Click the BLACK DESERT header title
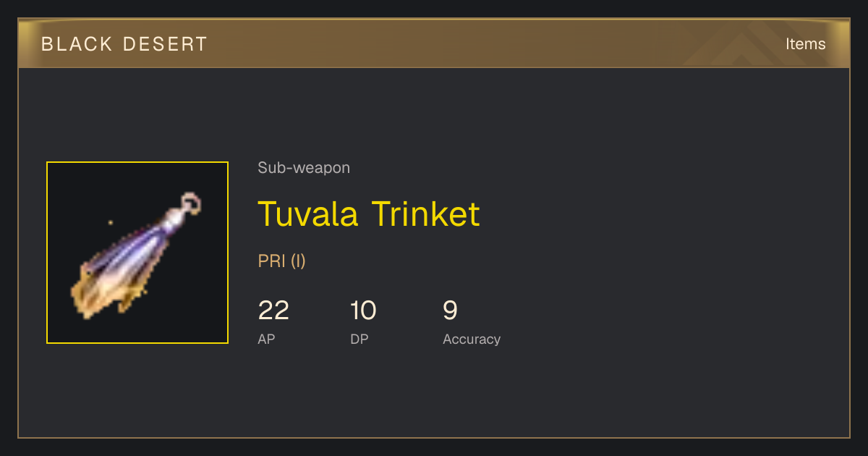 point(124,44)
